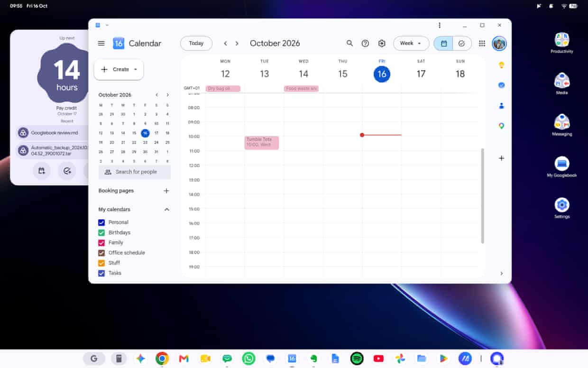Click the Today button

[196, 43]
